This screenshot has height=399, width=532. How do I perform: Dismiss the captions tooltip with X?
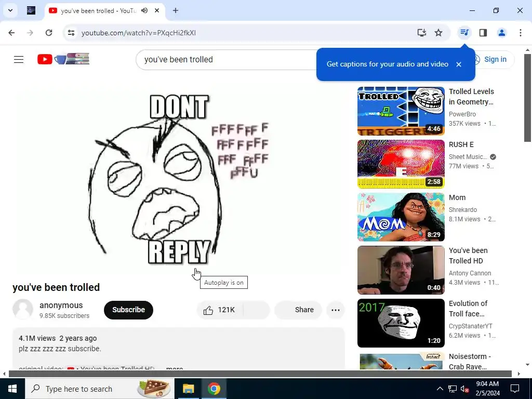pos(459,64)
